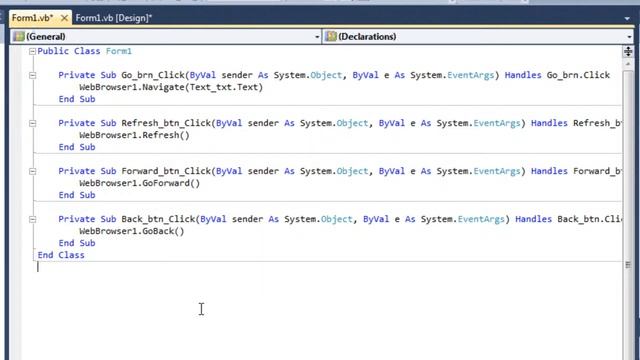This screenshot has width=640, height=360.
Task: Click End Sub under WebBrowser1.GoBack()
Action: point(77,243)
